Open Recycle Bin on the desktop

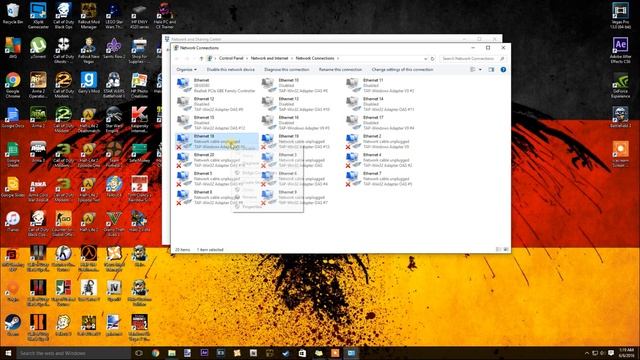pos(13,13)
